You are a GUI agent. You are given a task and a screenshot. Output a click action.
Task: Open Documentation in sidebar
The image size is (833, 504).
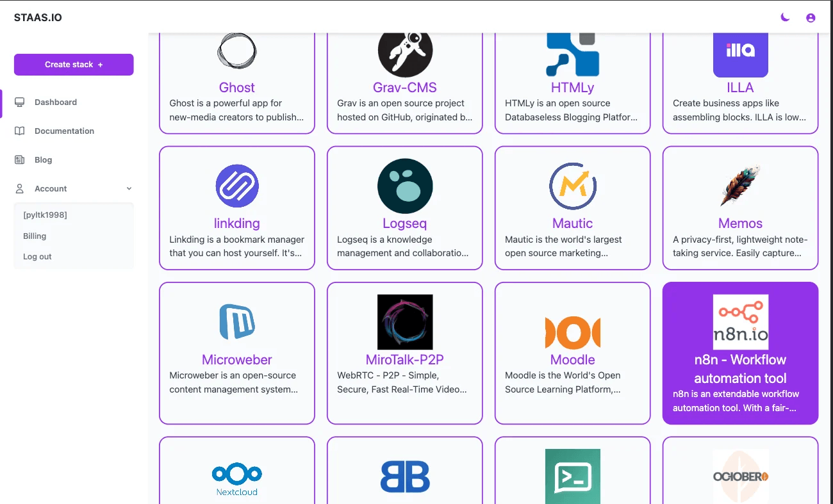64,131
